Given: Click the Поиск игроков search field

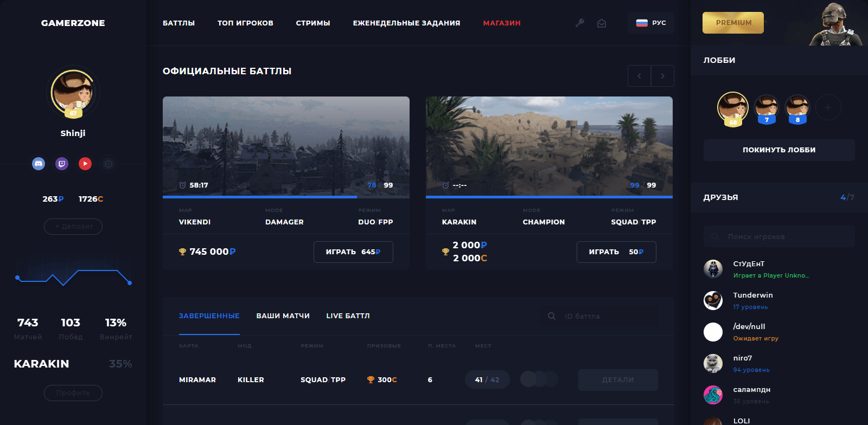Looking at the screenshot, I should tap(779, 236).
